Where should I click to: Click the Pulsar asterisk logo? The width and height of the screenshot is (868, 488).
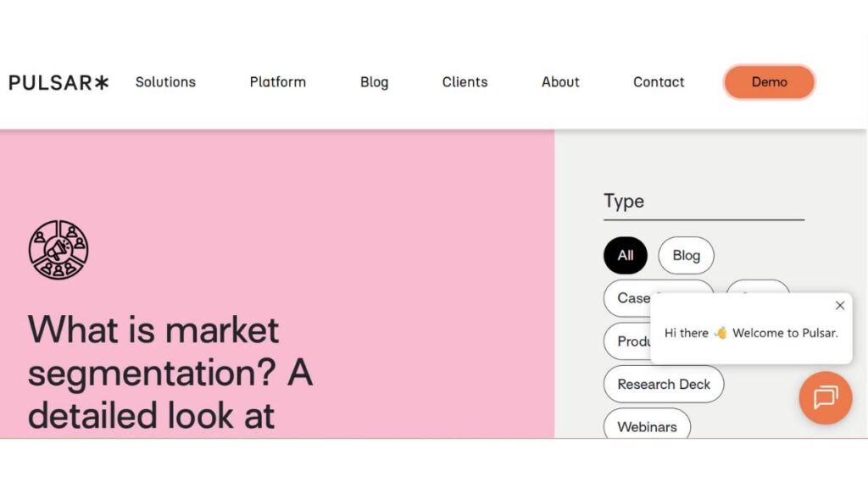pyautogui.click(x=58, y=81)
